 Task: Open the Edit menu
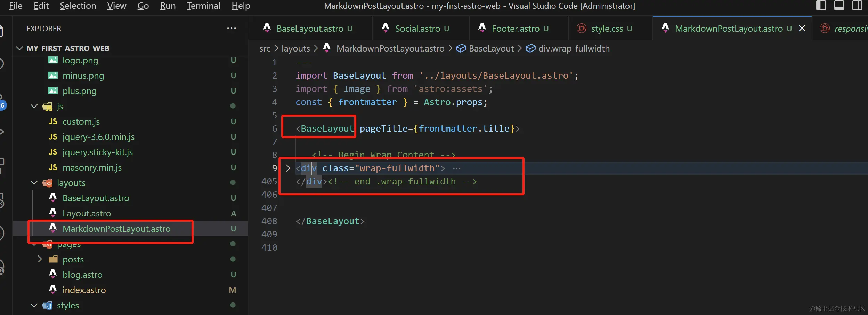[x=41, y=6]
